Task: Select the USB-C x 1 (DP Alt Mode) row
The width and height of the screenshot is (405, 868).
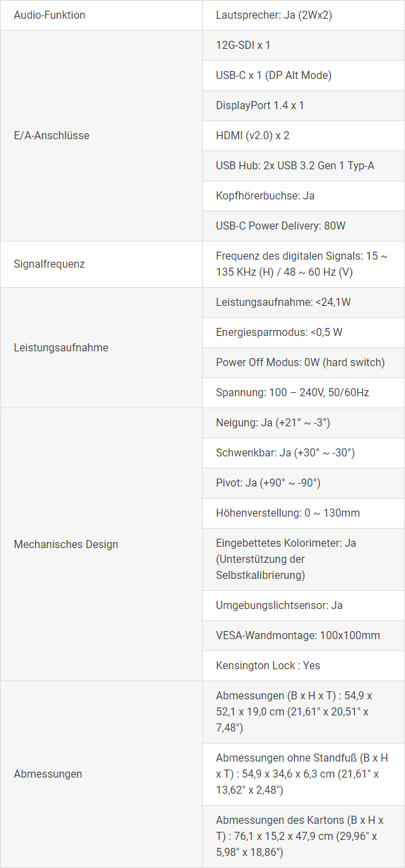Action: click(303, 76)
